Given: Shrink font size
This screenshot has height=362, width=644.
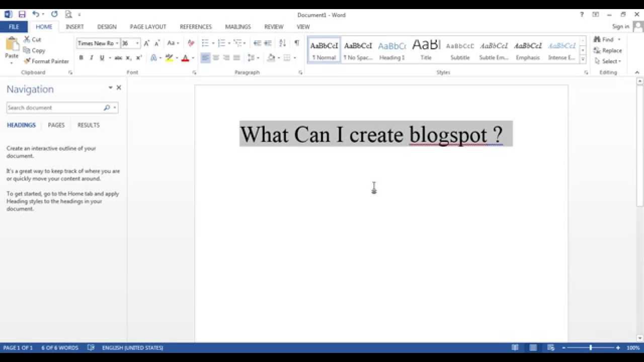Looking at the screenshot, I should [157, 43].
